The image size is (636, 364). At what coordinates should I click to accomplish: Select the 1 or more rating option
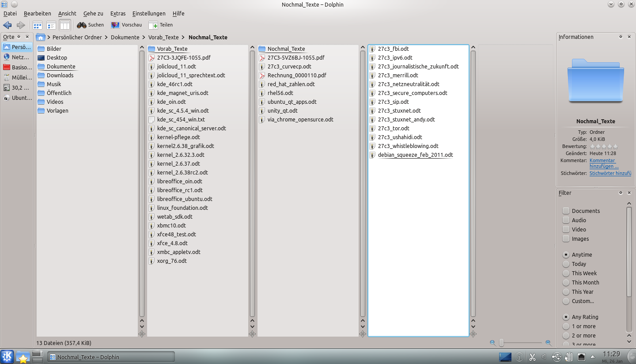566,326
